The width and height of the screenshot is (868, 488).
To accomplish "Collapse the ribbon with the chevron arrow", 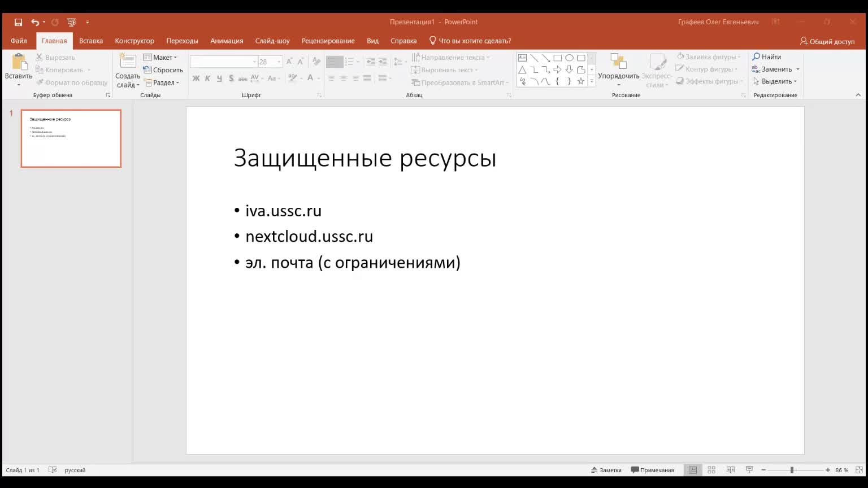I will pyautogui.click(x=858, y=95).
